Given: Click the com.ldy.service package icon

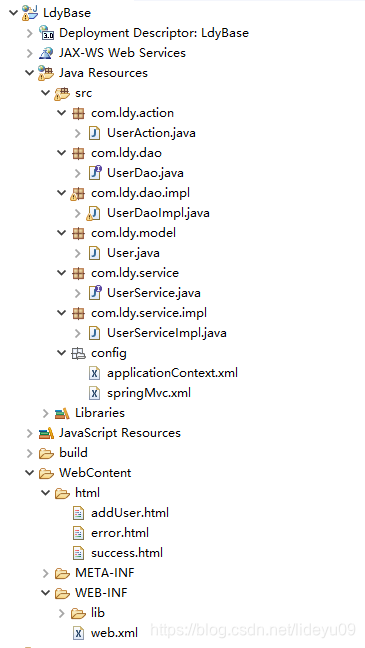Looking at the screenshot, I should pos(79,273).
